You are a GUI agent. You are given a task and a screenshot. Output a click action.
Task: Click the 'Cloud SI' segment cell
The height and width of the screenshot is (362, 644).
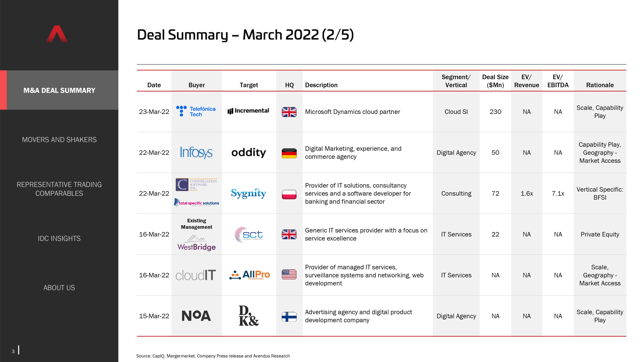[456, 112]
